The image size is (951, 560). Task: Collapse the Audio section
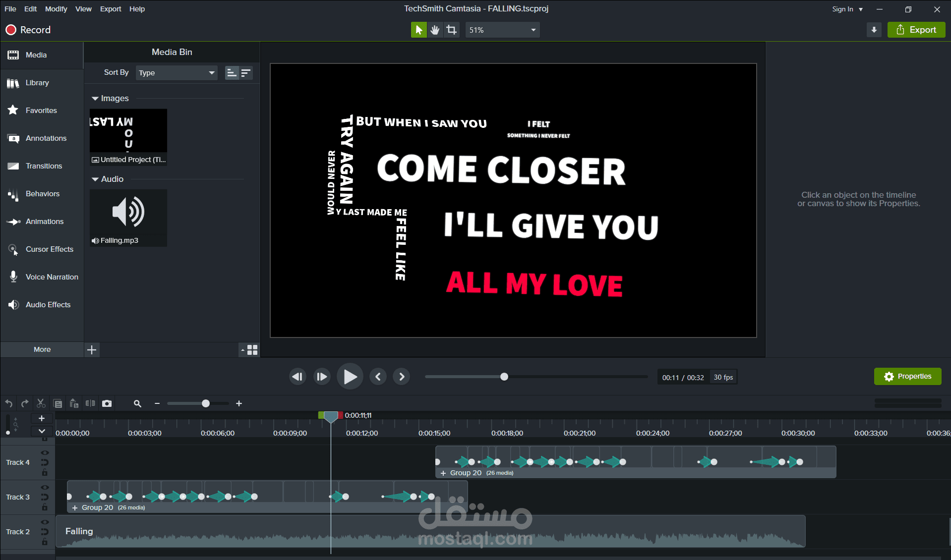click(x=95, y=179)
